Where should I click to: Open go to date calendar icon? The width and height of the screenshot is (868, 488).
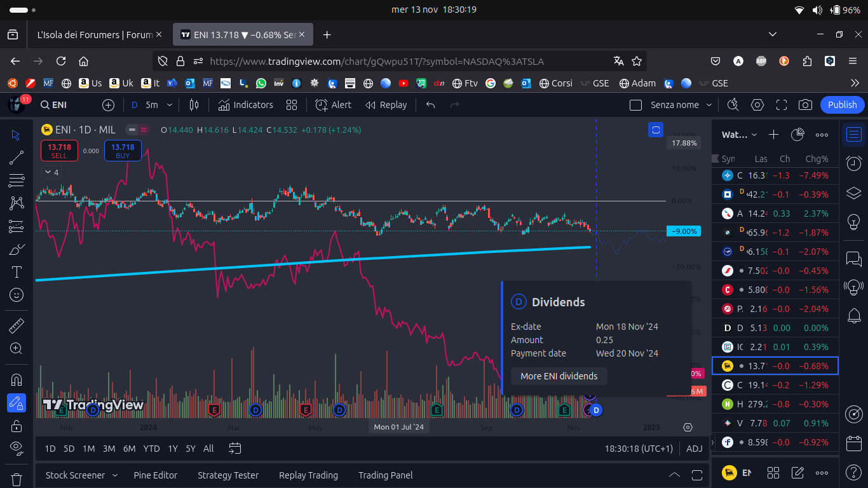coord(234,449)
